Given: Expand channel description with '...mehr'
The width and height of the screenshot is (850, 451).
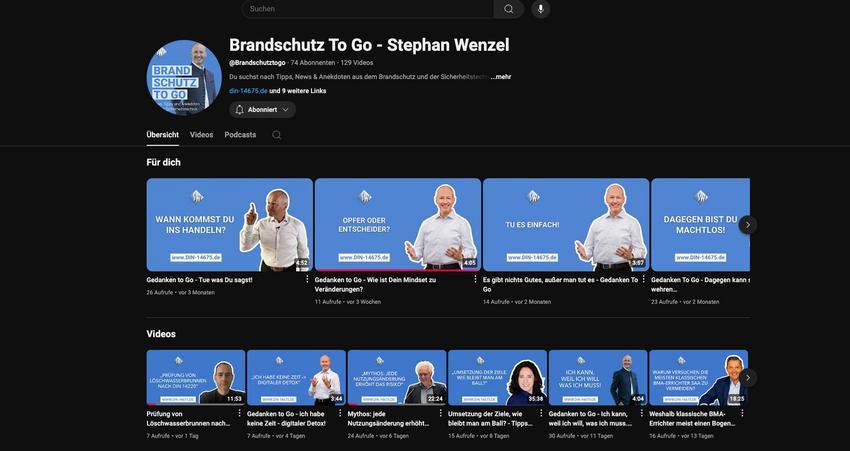Looking at the screenshot, I should pyautogui.click(x=501, y=77).
